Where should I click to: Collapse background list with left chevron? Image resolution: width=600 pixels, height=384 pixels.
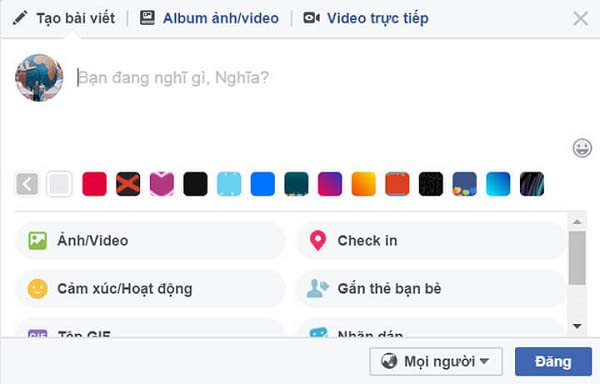27,184
